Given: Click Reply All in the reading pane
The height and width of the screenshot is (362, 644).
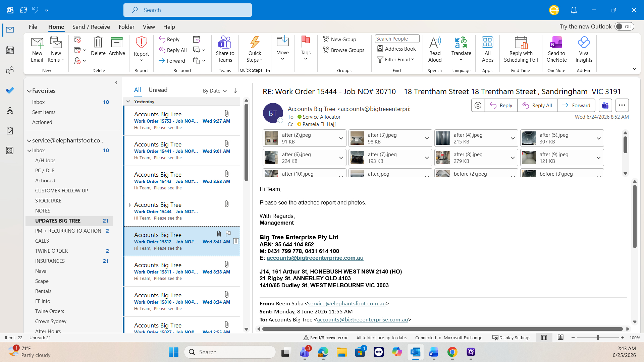Looking at the screenshot, I should point(537,105).
